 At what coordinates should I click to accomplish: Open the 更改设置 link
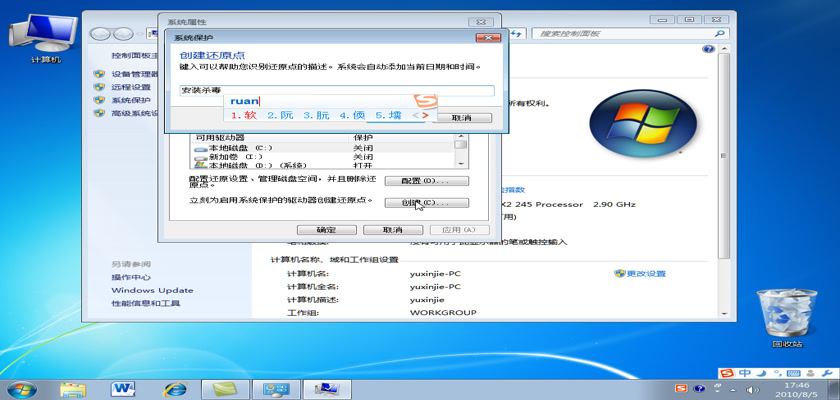pyautogui.click(x=645, y=274)
